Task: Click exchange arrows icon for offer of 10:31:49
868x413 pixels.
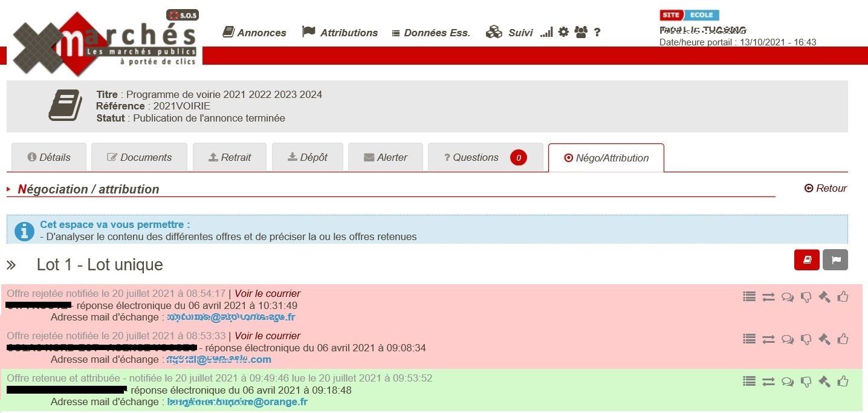Action: [768, 297]
